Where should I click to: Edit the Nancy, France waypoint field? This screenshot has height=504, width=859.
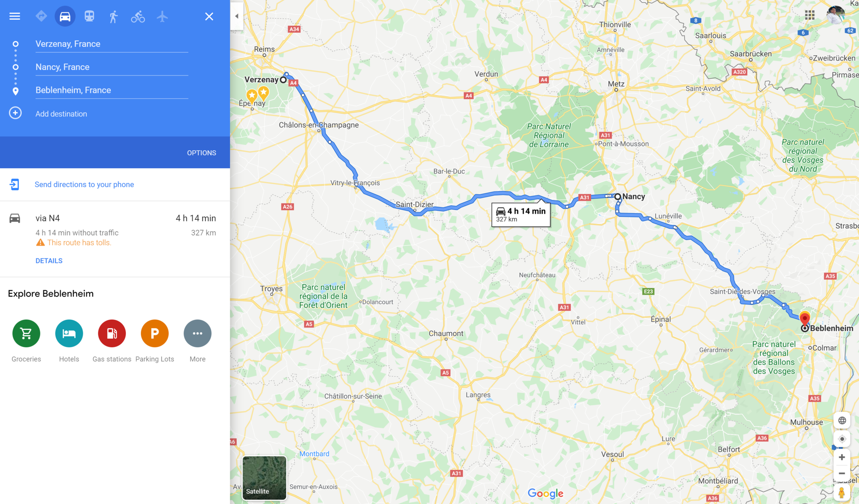pyautogui.click(x=112, y=67)
